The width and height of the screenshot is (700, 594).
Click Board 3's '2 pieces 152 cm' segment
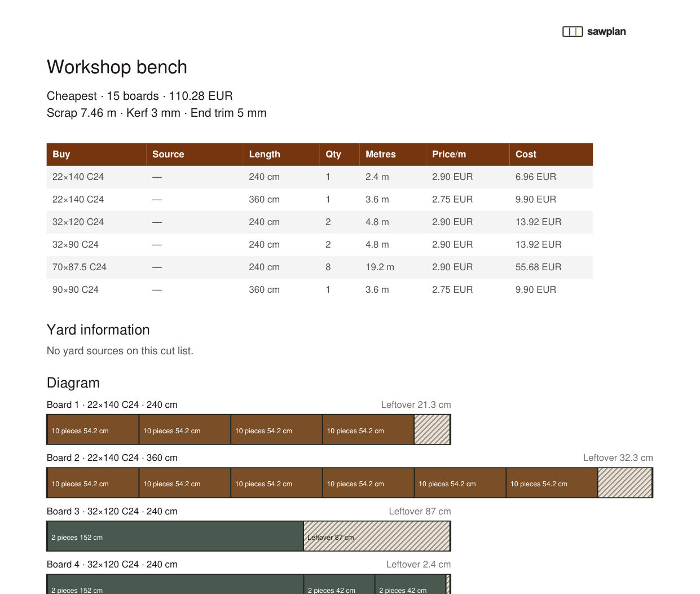tap(175, 536)
